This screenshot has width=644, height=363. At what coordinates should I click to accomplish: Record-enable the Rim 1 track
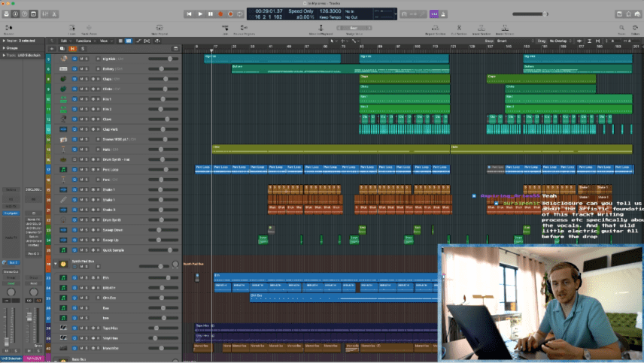98,99
